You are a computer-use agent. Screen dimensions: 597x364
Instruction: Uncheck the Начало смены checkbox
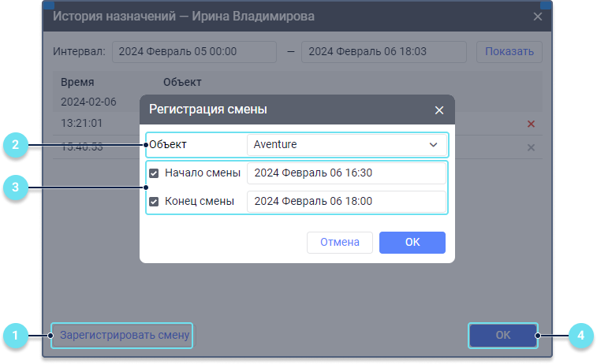(154, 173)
